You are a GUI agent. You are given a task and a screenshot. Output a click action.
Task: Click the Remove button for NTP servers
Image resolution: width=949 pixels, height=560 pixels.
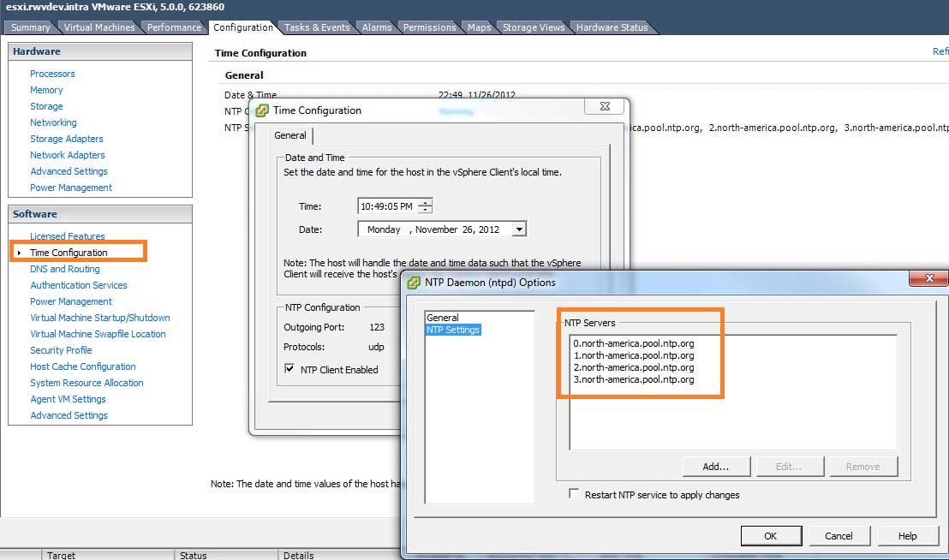point(863,467)
